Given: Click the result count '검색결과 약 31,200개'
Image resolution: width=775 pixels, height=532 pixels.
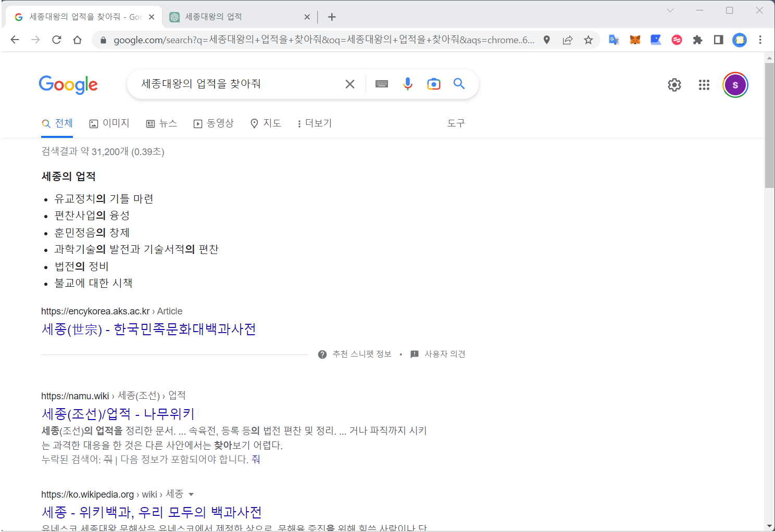Looking at the screenshot, I should point(85,151).
